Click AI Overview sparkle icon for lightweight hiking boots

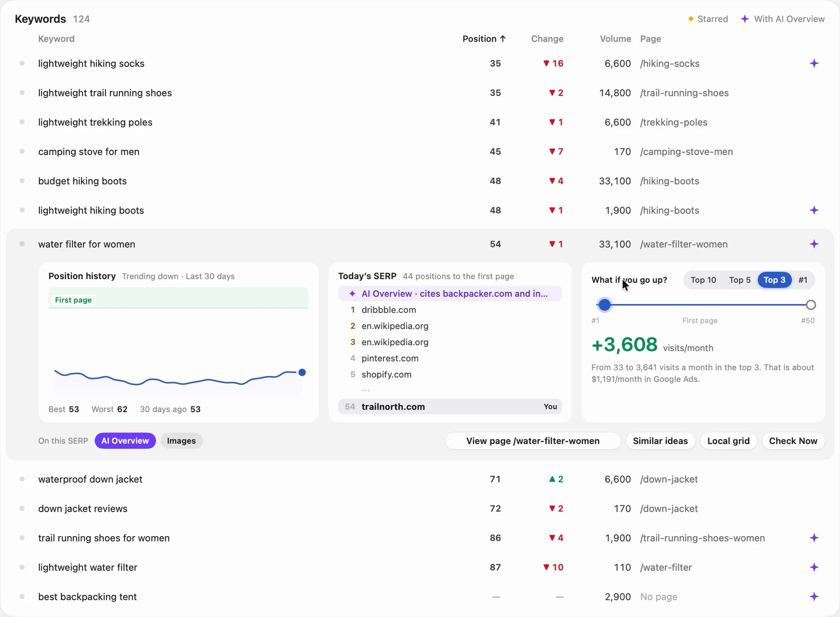814,211
